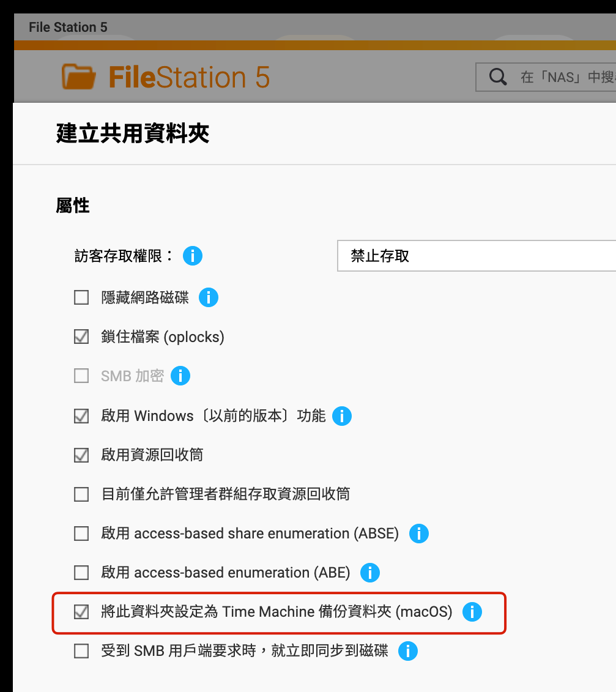View info icon for ABSE option
The width and height of the screenshot is (616, 692).
(418, 534)
